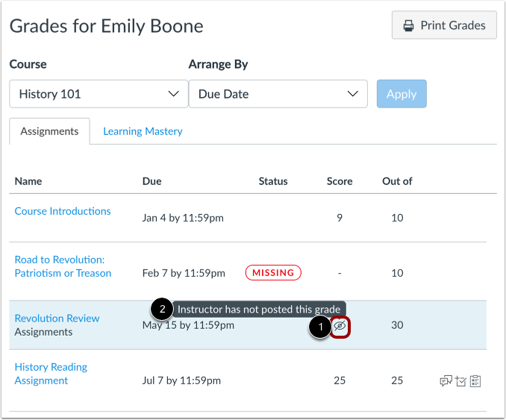Click the Arrange By field label
This screenshot has height=420, width=506.
pos(218,64)
